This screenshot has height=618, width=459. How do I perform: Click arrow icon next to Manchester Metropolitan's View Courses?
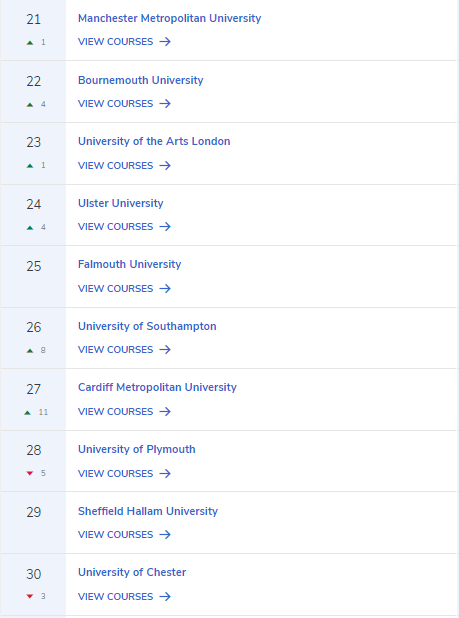pyautogui.click(x=165, y=41)
